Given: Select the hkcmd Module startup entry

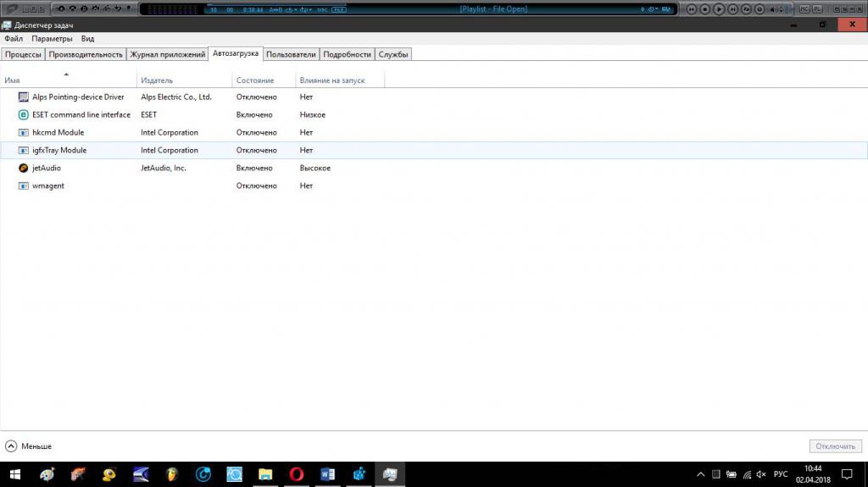Looking at the screenshot, I should (434, 132).
